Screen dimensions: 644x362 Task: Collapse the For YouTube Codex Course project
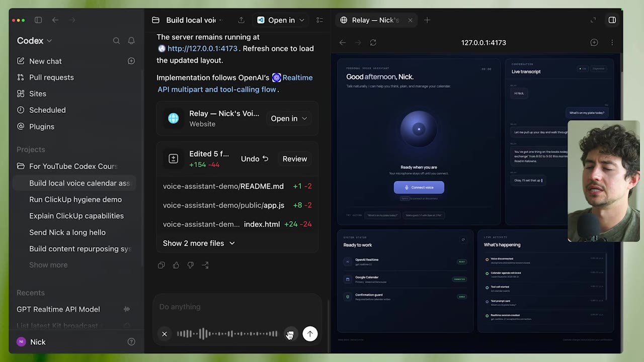(x=73, y=166)
